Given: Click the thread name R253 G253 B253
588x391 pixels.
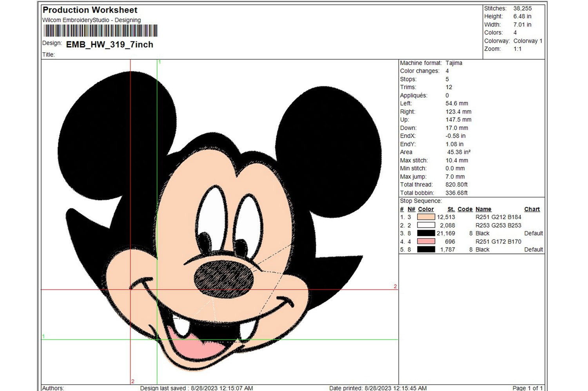Looking at the screenshot, I should click(499, 225).
